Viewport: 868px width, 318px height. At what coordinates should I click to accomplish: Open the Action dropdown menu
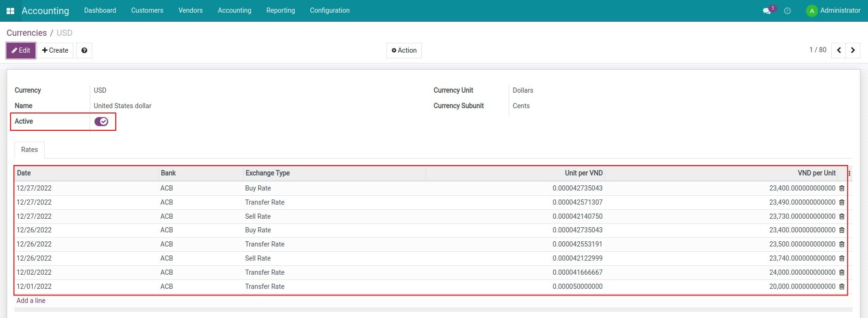click(x=404, y=50)
